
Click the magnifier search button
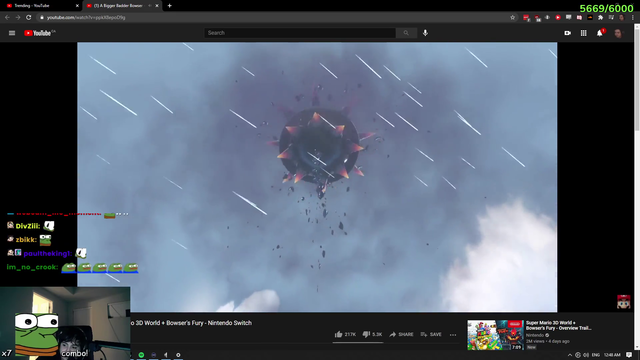pos(406,33)
